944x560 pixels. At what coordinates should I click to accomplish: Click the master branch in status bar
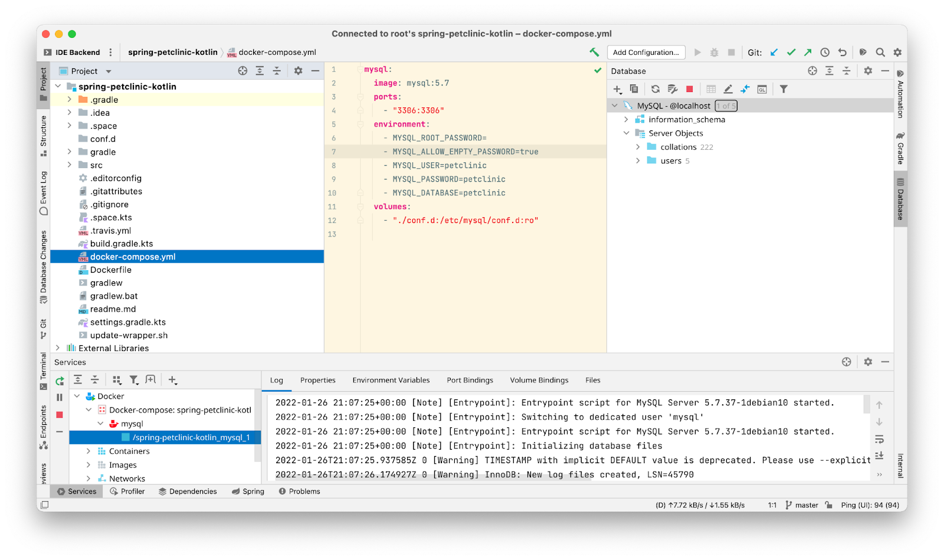coord(806,505)
